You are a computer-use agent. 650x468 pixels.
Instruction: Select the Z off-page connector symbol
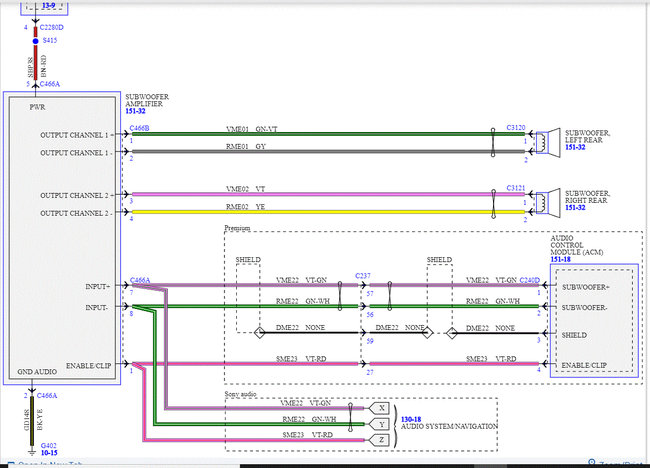378,440
